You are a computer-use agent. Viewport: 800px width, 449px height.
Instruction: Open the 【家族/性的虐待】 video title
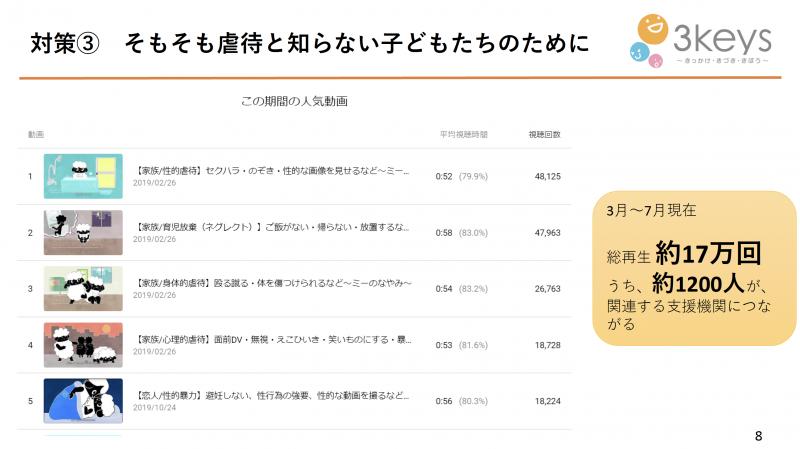tap(272, 171)
